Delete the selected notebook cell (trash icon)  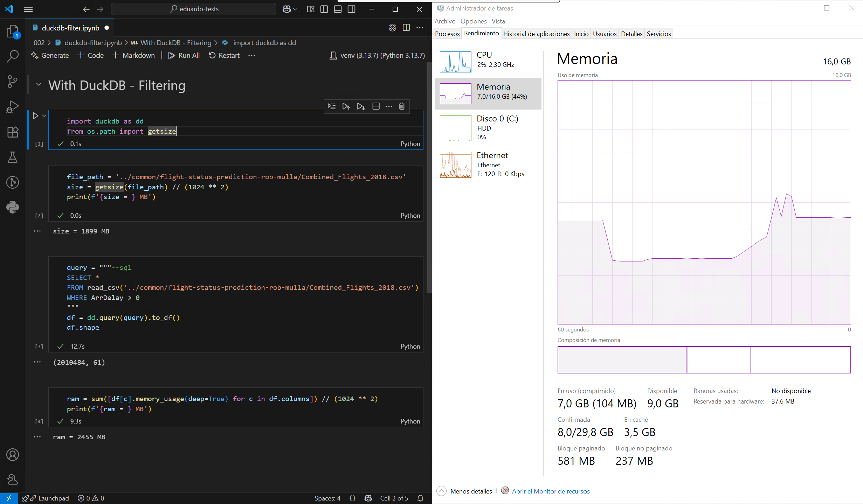coord(401,106)
